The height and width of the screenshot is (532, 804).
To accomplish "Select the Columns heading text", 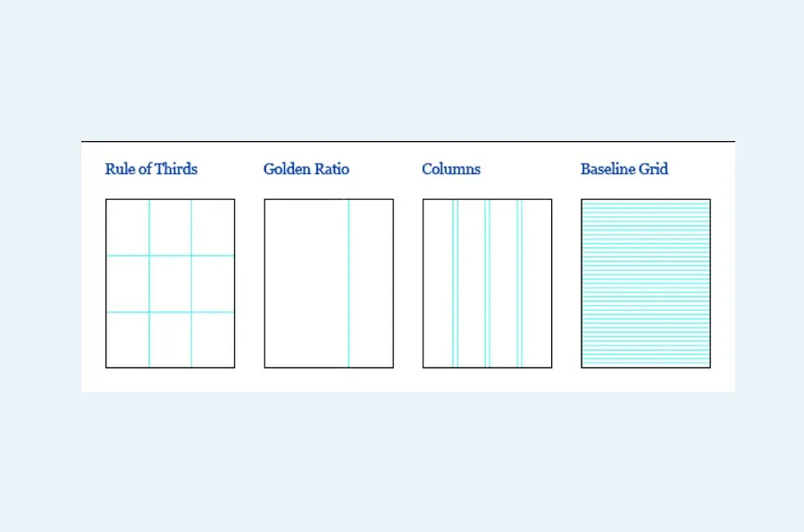I will [x=451, y=169].
